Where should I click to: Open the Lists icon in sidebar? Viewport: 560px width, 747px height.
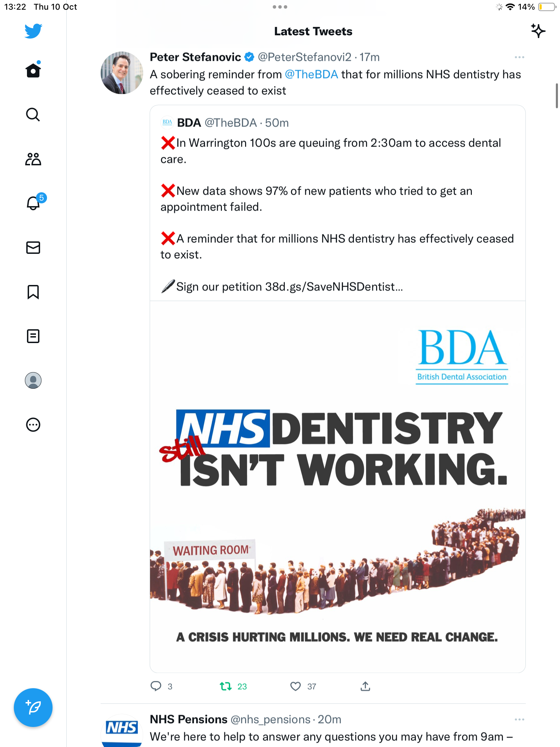(33, 336)
